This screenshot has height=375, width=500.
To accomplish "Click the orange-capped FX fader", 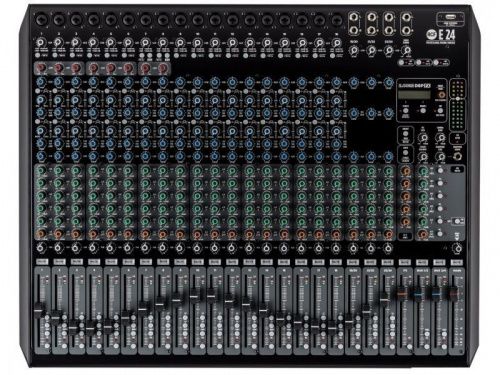I will coord(402,294).
